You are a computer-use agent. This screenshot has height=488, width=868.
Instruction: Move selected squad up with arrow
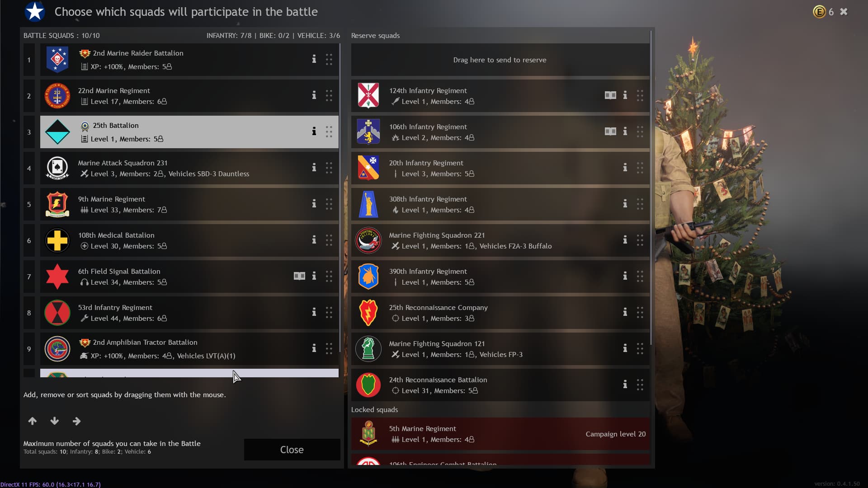click(33, 421)
